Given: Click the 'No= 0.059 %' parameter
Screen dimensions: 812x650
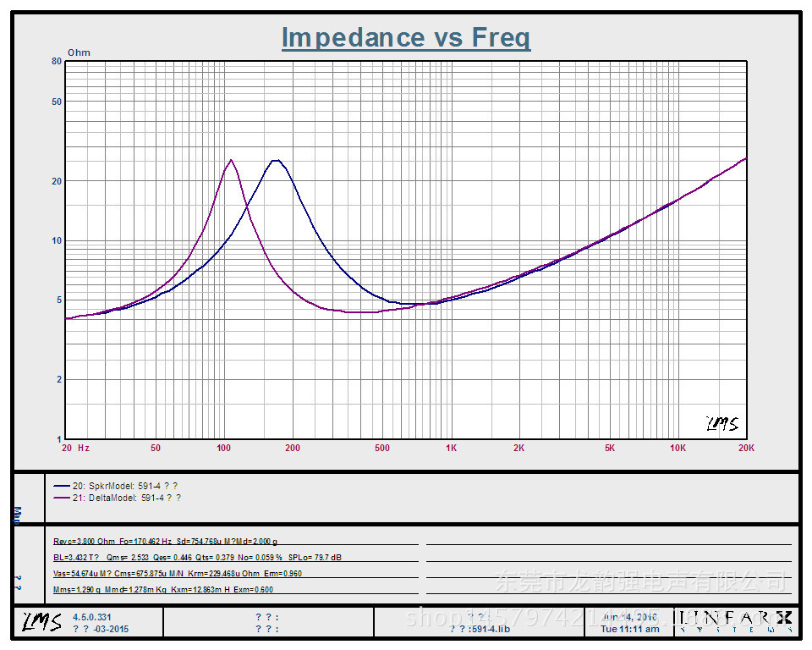Looking at the screenshot, I should (x=260, y=557).
